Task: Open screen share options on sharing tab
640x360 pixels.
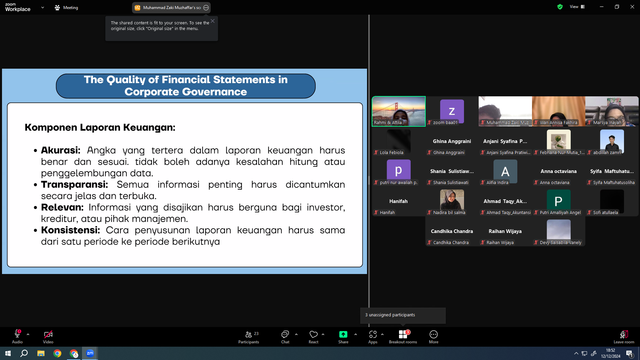Action: [x=206, y=7]
